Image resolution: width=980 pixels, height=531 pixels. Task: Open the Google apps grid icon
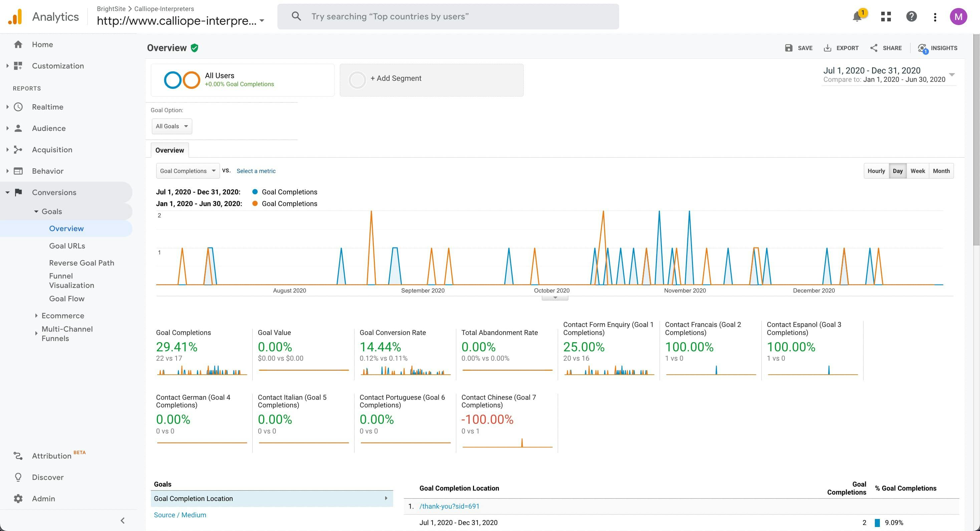(886, 17)
